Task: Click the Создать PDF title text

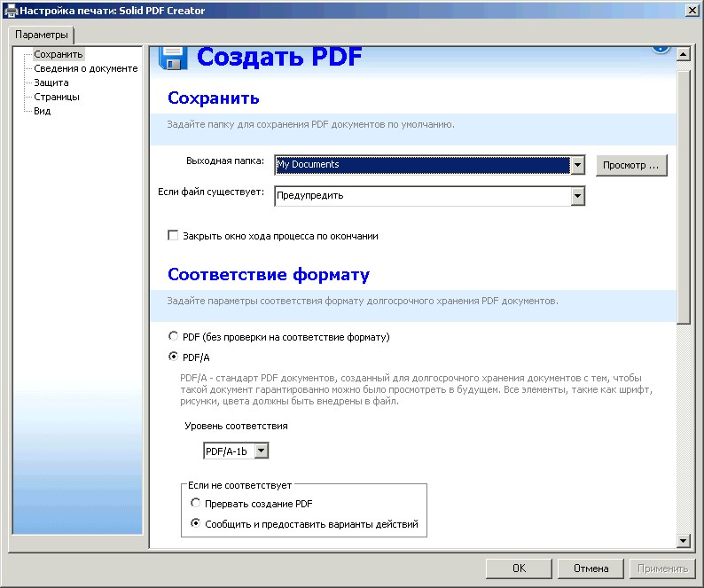Action: (279, 58)
